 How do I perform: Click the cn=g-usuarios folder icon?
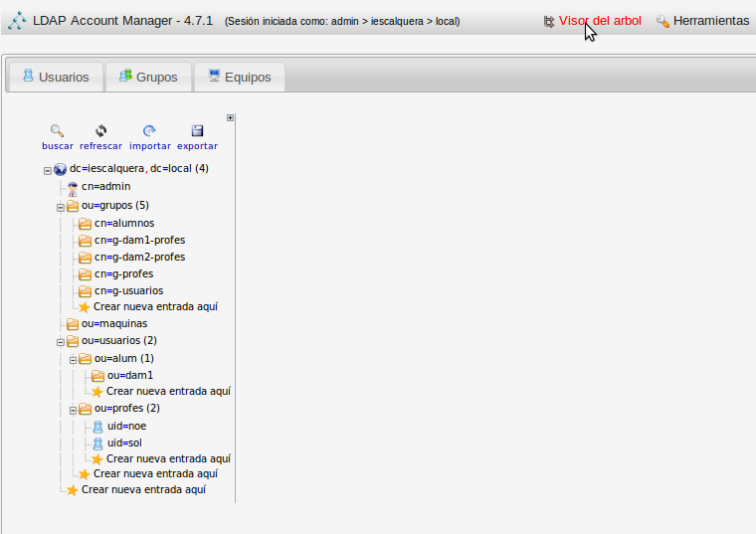tap(85, 291)
